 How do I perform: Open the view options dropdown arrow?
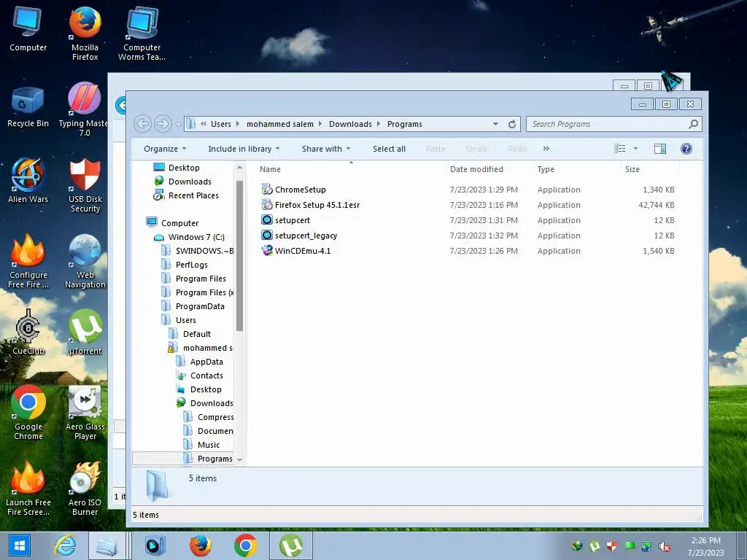tap(635, 149)
